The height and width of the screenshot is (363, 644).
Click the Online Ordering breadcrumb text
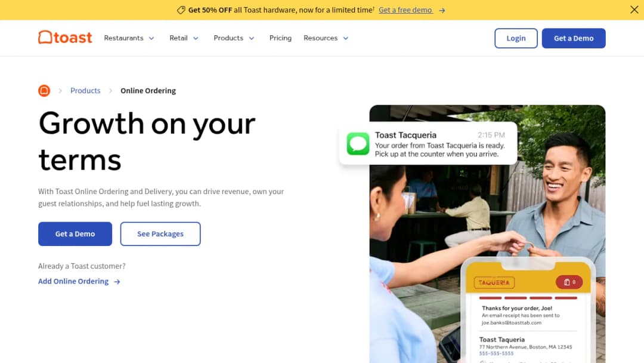pyautogui.click(x=148, y=90)
